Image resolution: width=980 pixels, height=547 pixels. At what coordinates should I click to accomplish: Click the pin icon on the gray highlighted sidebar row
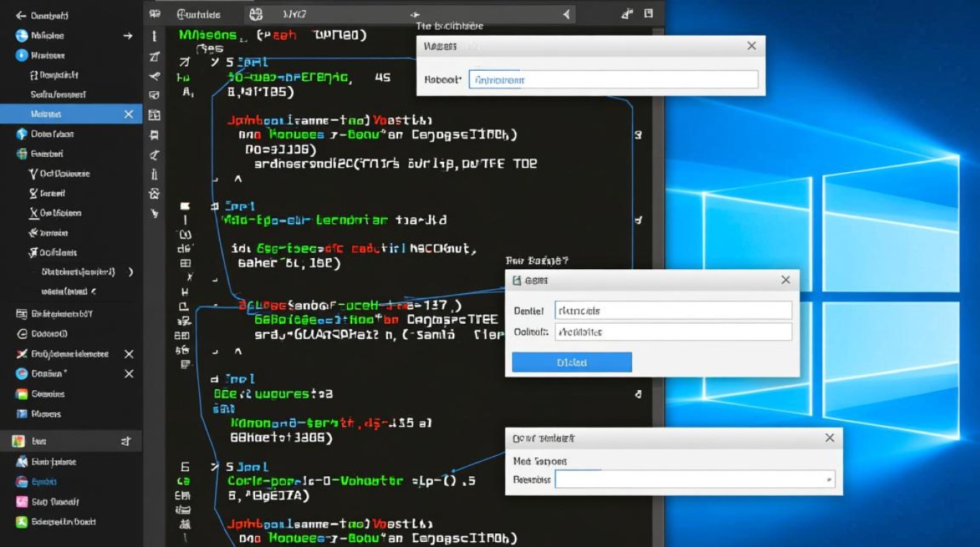[125, 441]
